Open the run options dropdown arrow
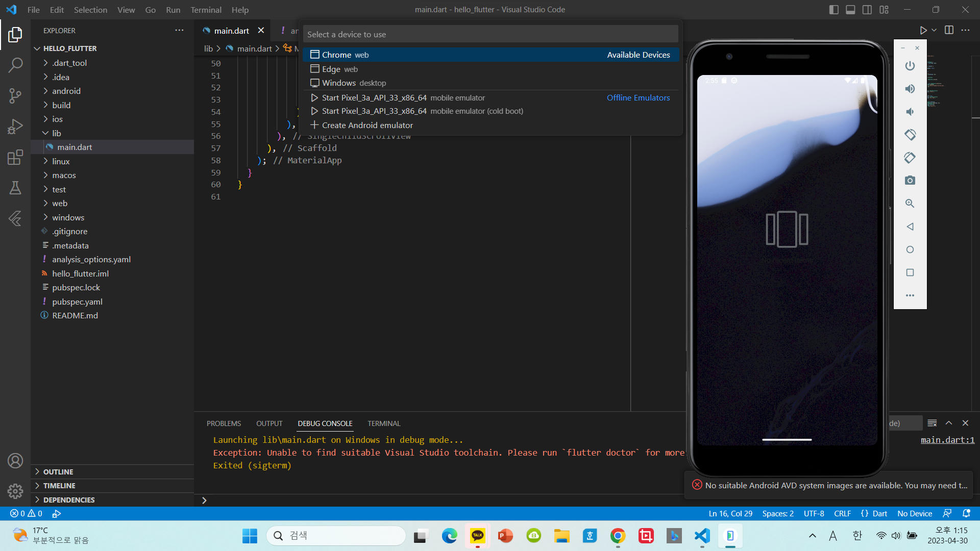Image resolution: width=980 pixels, height=551 pixels. click(x=934, y=31)
